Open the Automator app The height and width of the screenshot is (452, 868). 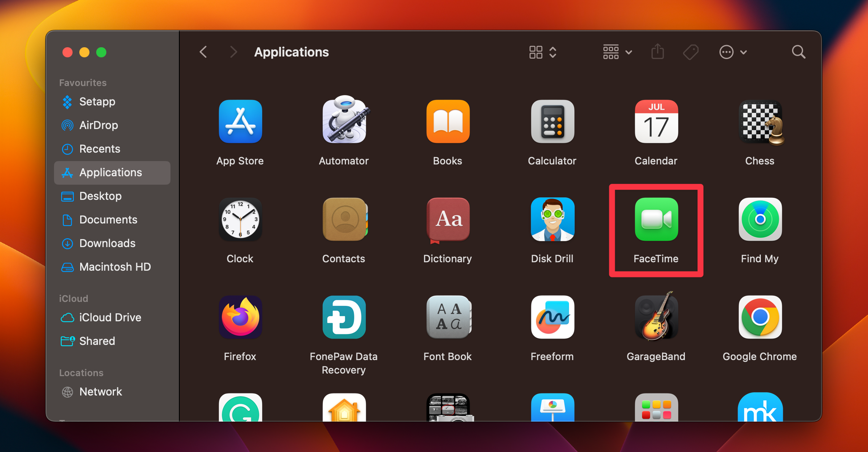coord(344,122)
